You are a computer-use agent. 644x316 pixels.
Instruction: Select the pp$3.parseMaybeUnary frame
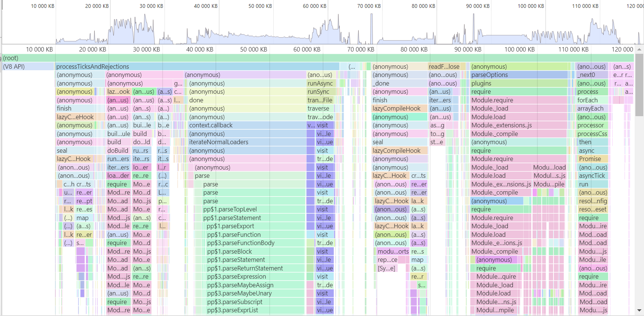[x=255, y=293]
